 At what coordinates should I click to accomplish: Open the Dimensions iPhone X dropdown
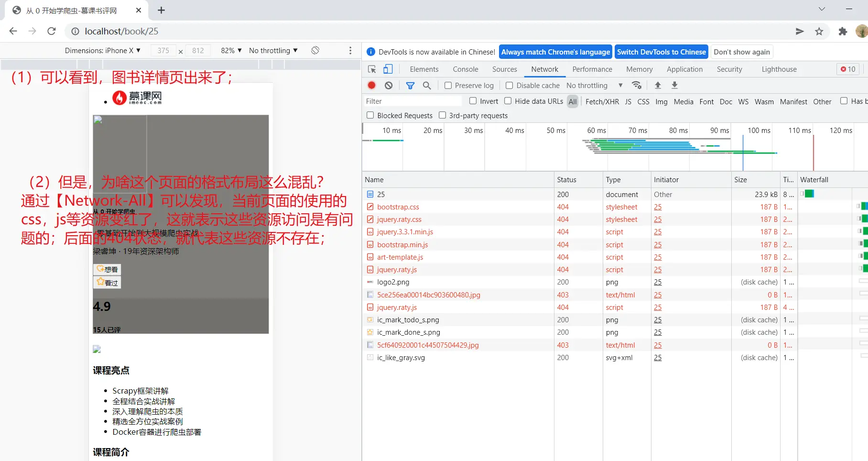tap(103, 51)
